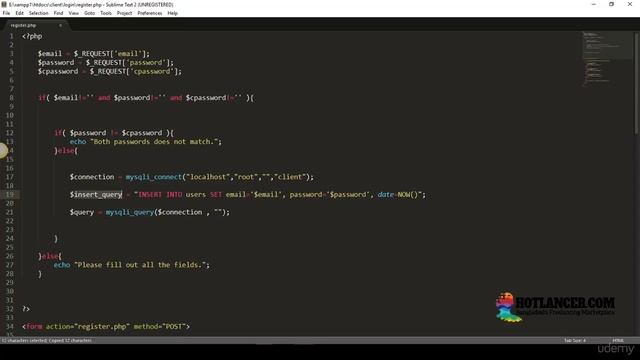640x360 pixels.
Task: Minimize the Sublime Text window
Action: [593, 4]
